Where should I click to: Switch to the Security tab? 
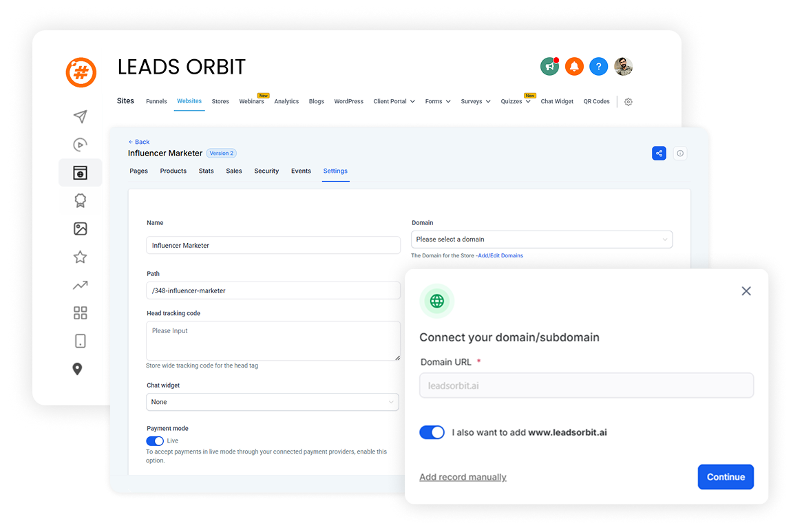266,171
